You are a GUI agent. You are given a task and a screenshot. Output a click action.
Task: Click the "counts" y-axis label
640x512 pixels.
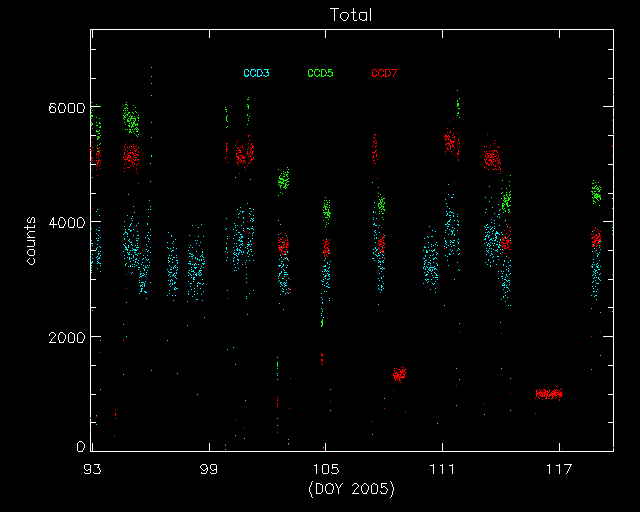pyautogui.click(x=32, y=240)
